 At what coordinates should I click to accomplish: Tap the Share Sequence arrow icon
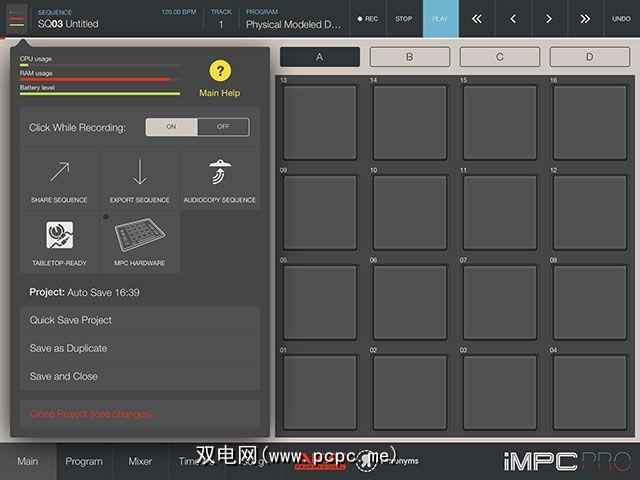(x=59, y=172)
